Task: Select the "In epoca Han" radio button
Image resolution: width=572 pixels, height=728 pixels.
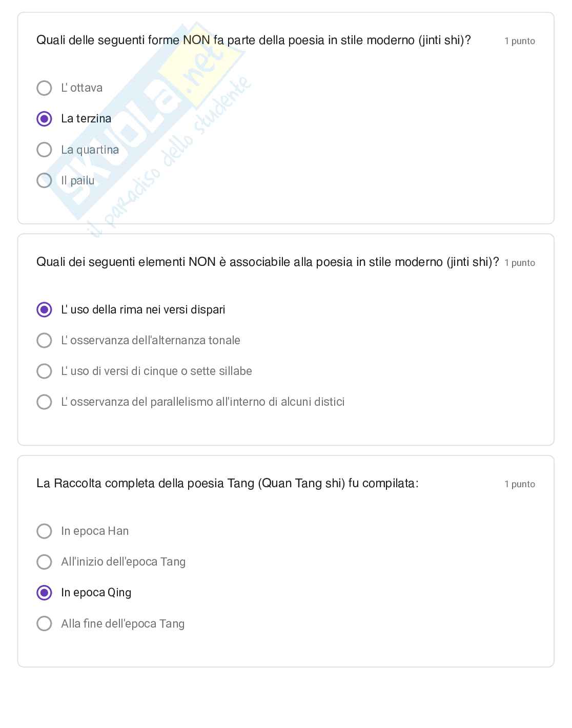Action: tap(45, 531)
